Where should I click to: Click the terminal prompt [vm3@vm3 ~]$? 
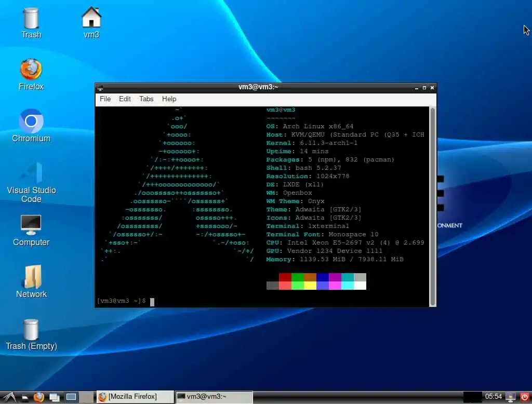[121, 301]
